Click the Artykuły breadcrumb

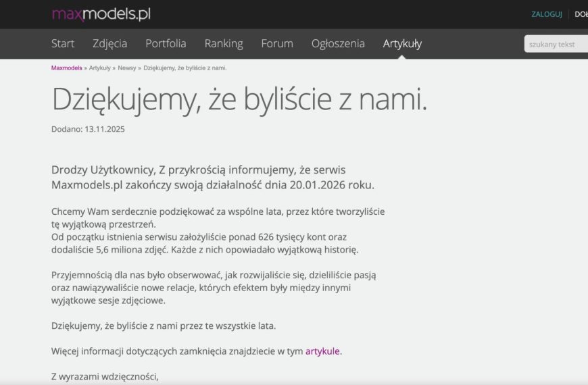[100, 68]
